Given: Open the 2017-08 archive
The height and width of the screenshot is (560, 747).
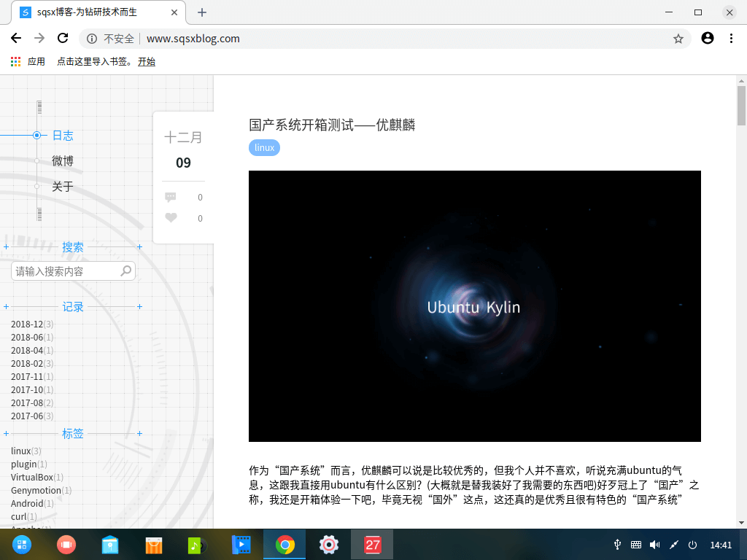Looking at the screenshot, I should (32, 402).
